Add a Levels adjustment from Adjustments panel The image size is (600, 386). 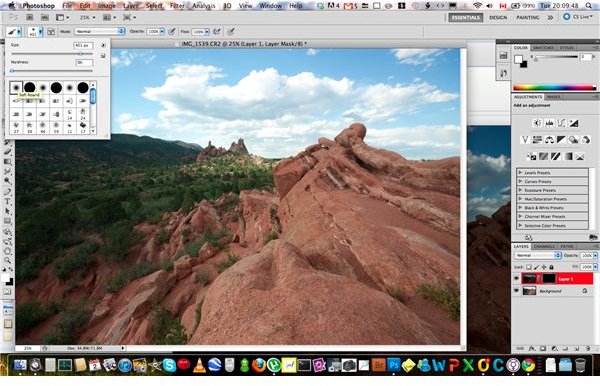click(549, 123)
